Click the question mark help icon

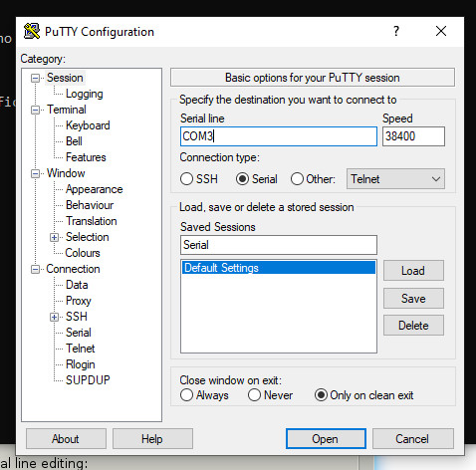(396, 31)
